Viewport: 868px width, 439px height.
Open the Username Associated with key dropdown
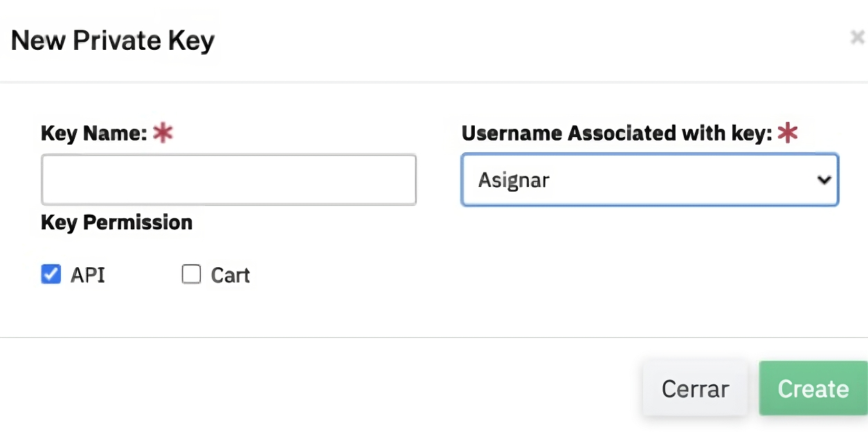(x=649, y=180)
